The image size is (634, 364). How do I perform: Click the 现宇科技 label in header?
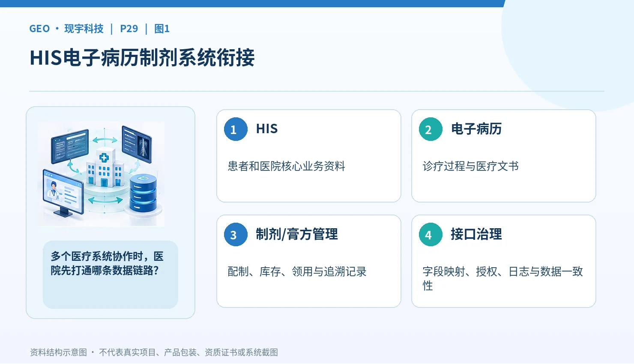[84, 29]
